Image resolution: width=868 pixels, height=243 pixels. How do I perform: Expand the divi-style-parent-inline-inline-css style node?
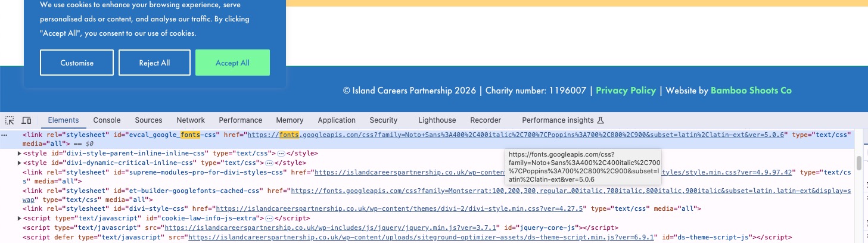point(20,154)
